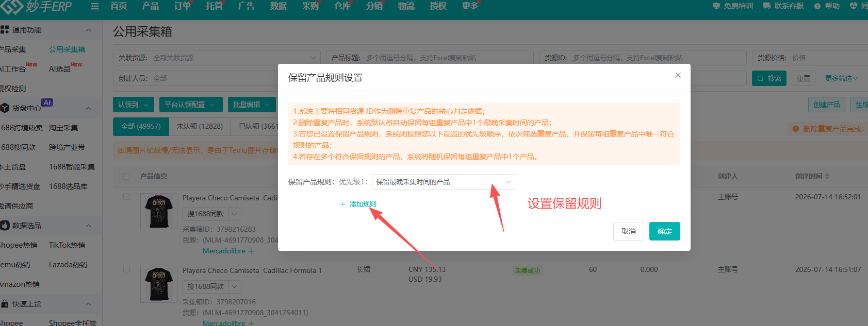This screenshot has height=326, width=868.
Task: Open first product T-shirt thumbnail
Action: (159, 212)
